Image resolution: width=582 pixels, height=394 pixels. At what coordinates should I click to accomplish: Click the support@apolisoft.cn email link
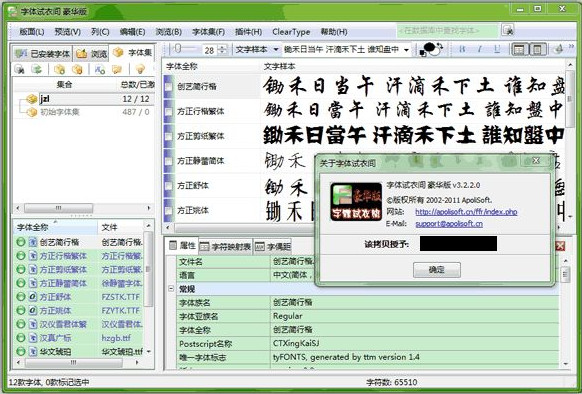tap(449, 224)
